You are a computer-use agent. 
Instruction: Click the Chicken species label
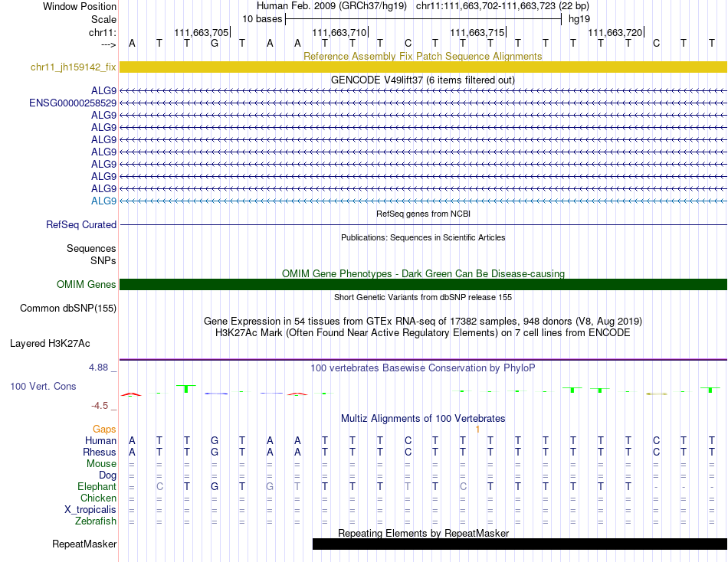pos(98,498)
